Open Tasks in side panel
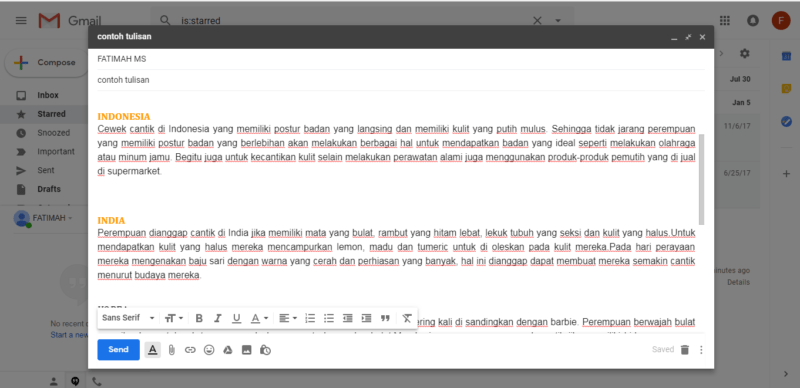This screenshot has width=800, height=388. [786, 122]
